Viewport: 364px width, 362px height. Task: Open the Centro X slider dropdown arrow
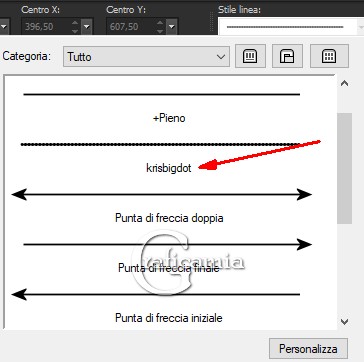(x=87, y=26)
